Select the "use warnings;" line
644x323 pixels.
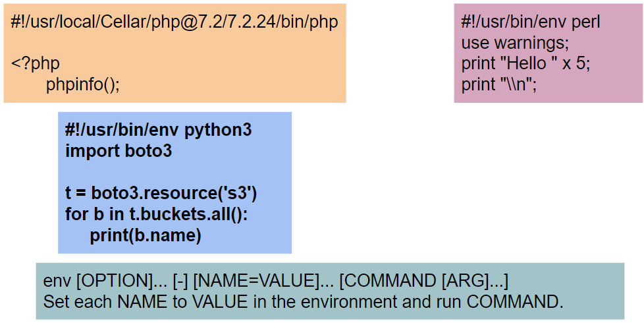click(515, 43)
